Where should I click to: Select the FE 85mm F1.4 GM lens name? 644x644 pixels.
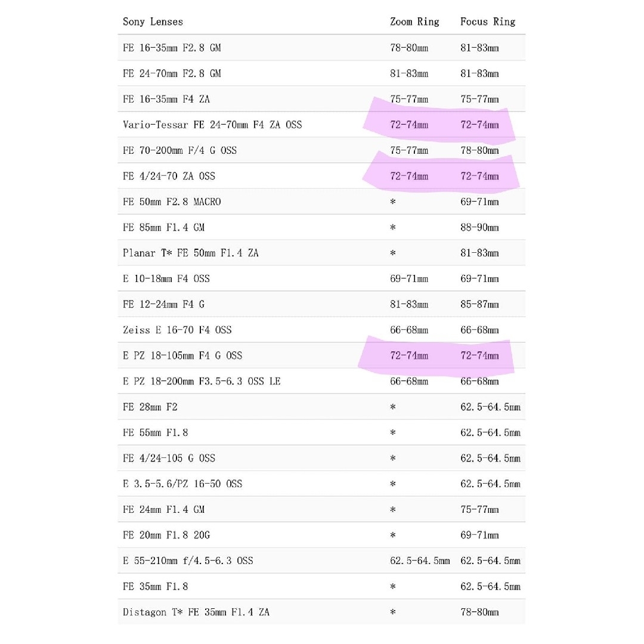click(x=163, y=228)
